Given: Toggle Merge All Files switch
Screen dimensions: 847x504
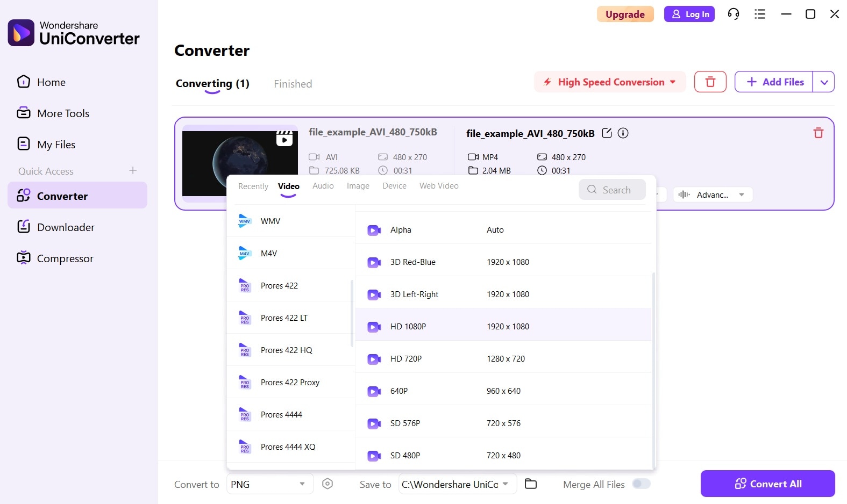Looking at the screenshot, I should coord(641,484).
